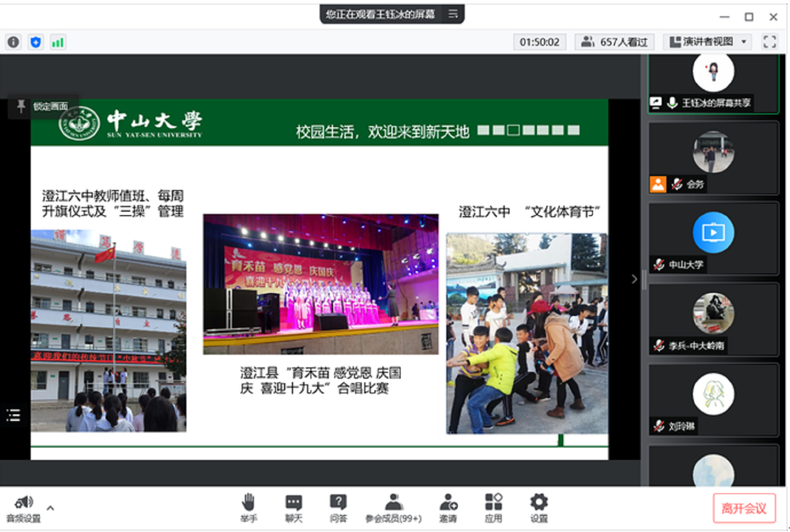Click the leave meeting (离开会议) button
Viewport: 790px width, 532px height.
pos(744,508)
